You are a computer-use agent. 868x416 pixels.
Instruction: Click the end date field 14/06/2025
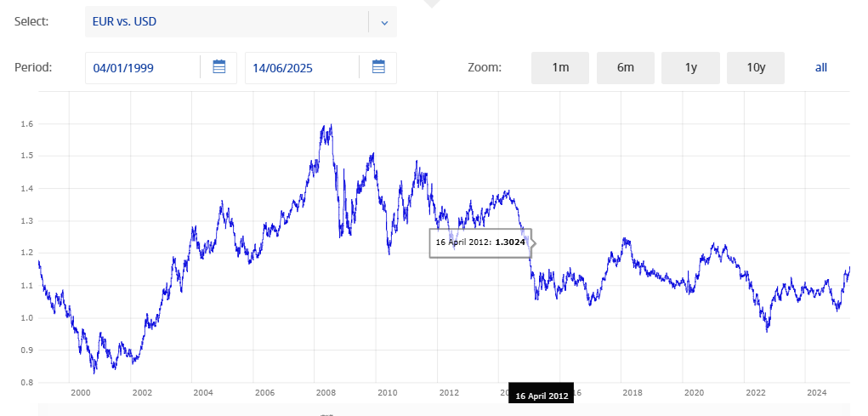302,68
